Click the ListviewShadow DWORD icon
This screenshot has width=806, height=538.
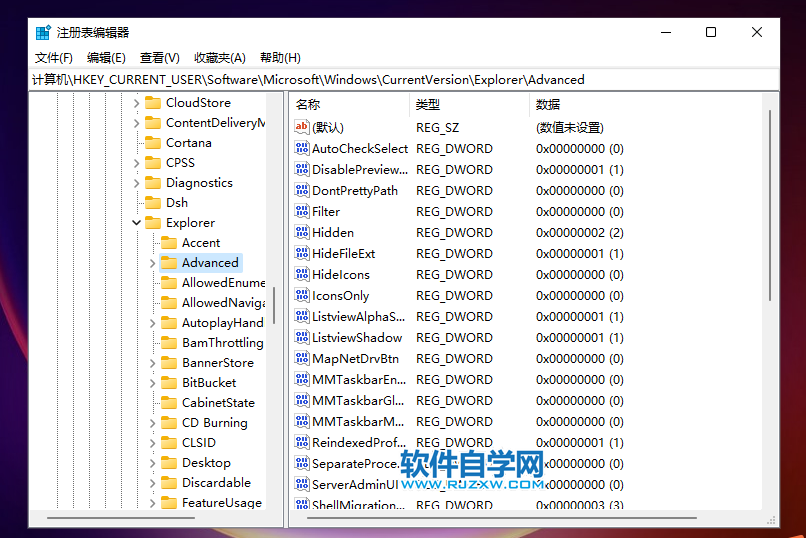302,338
